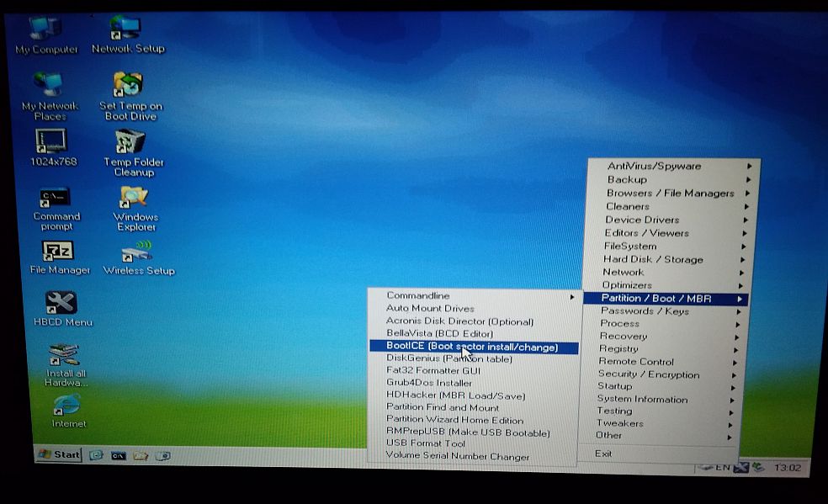This screenshot has width=828, height=504.
Task: Expand the Tweakers submenu arrow
Action: coord(730,425)
